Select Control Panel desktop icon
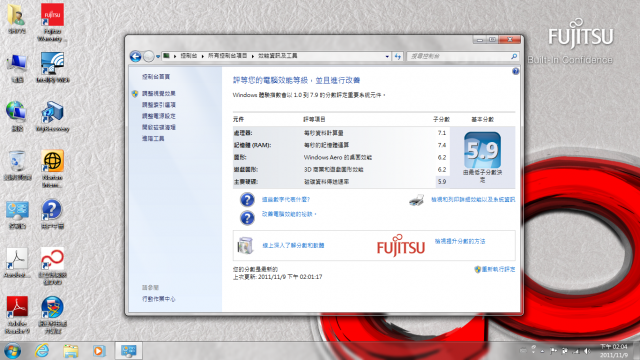Image resolution: width=640 pixels, height=360 pixels. (x=17, y=214)
